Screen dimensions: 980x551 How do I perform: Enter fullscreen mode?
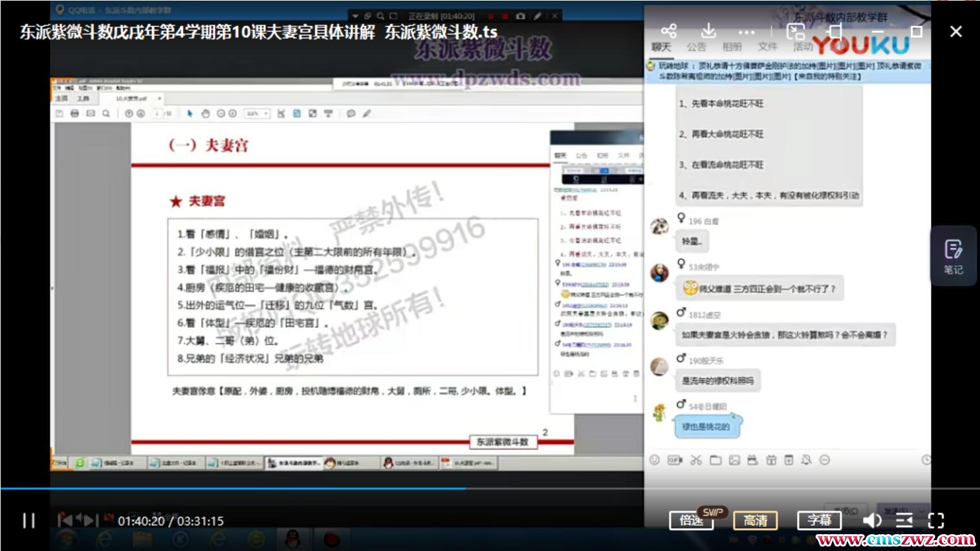(936, 521)
